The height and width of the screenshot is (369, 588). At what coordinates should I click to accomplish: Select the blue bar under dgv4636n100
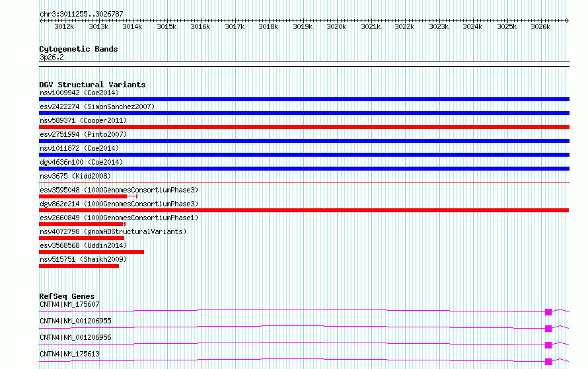(304, 169)
